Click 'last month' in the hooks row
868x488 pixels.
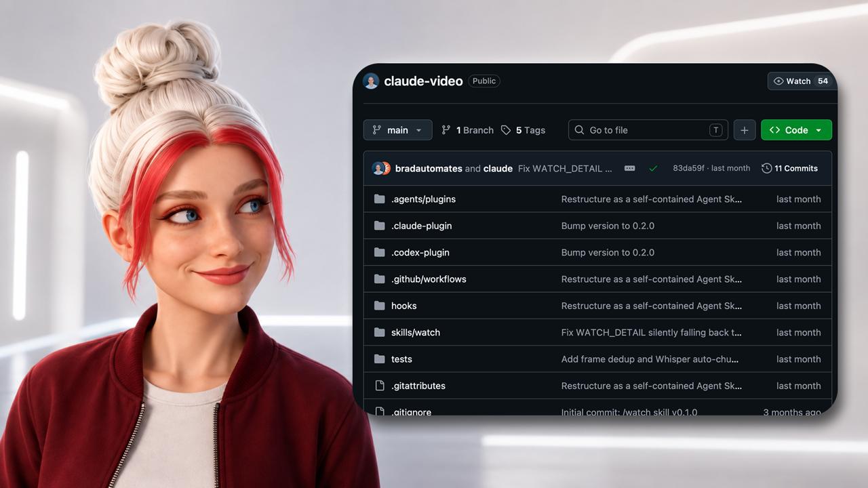(799, 306)
